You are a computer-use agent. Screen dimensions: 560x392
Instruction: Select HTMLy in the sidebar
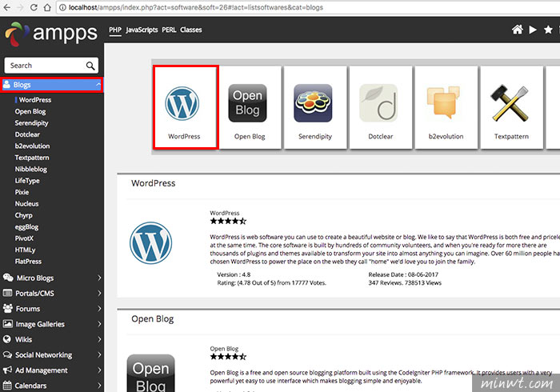point(25,250)
